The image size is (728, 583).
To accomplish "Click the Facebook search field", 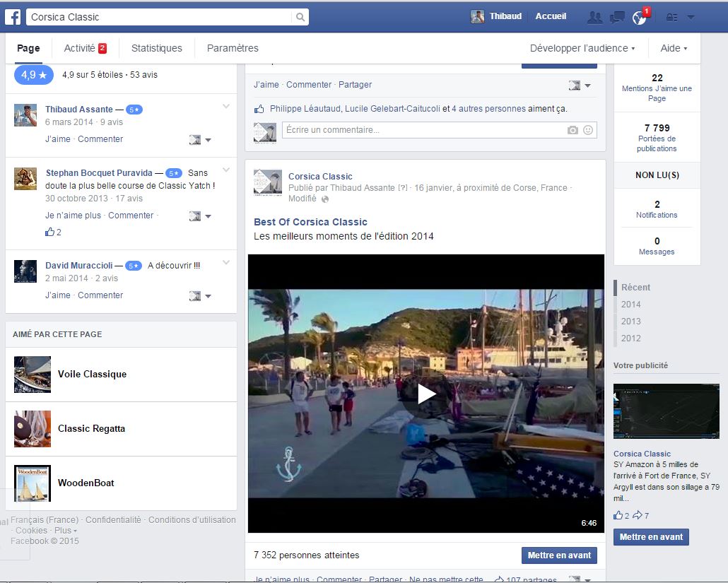I will (x=160, y=17).
